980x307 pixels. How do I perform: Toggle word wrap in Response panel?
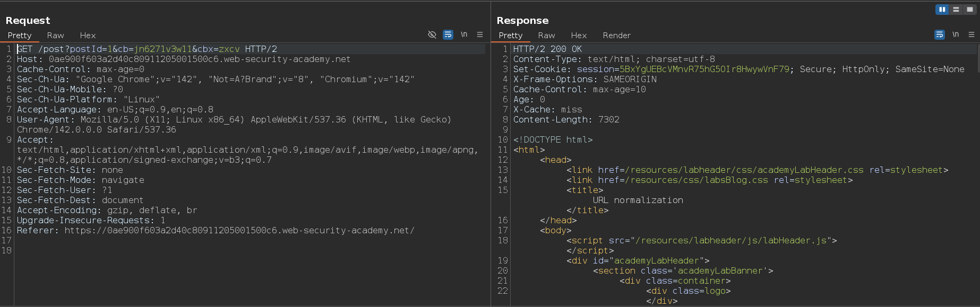tap(940, 35)
